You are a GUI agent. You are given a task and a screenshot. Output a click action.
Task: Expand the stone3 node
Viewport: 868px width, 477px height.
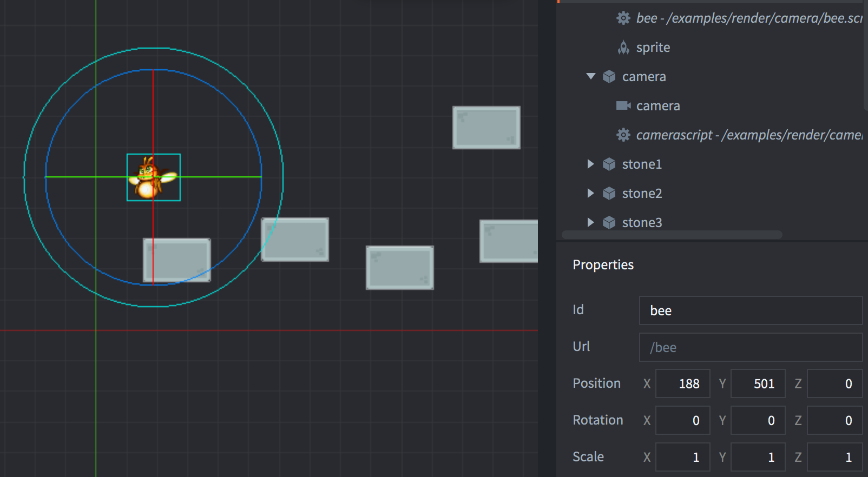[x=591, y=222]
